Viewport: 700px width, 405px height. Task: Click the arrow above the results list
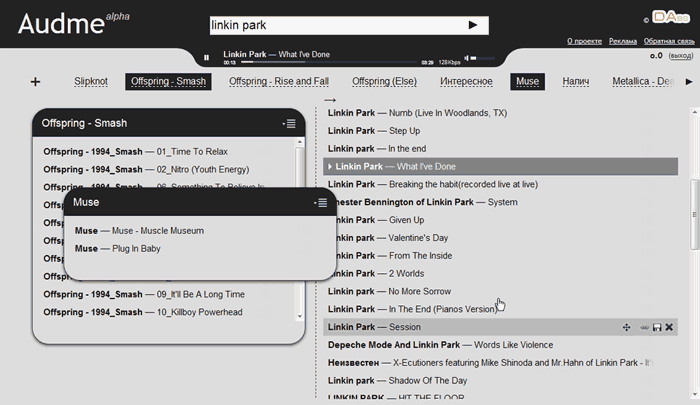[x=330, y=102]
